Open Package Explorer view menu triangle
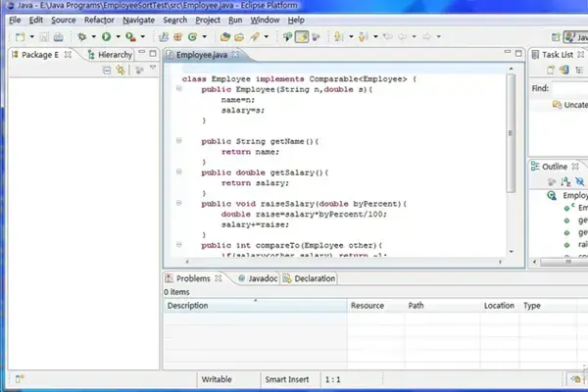This screenshot has width=588, height=392. tap(153, 68)
